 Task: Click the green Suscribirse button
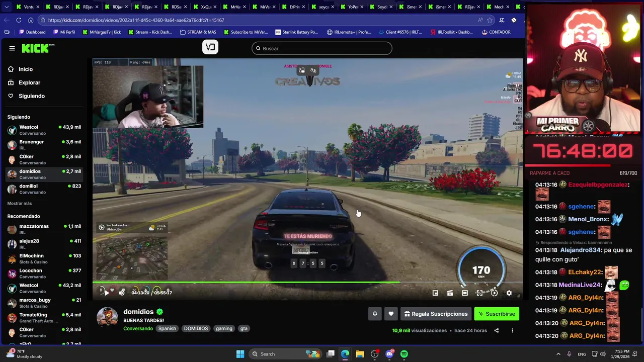[497, 314]
